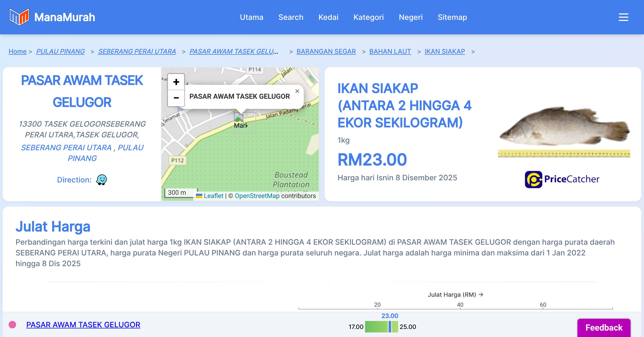The width and height of the screenshot is (644, 337).
Task: Zoom out on the map
Action: coord(176,98)
